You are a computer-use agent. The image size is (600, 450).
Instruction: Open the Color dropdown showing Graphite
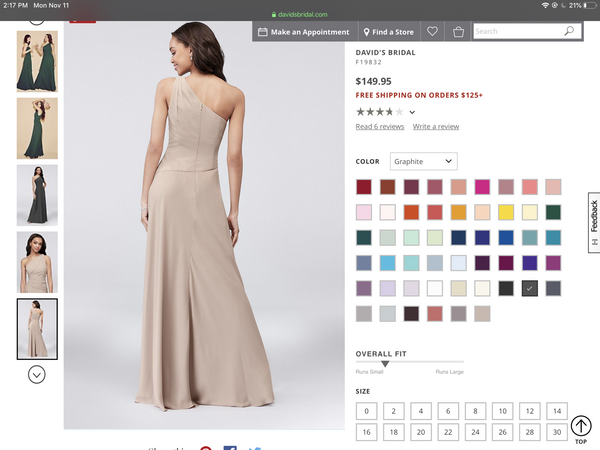424,161
